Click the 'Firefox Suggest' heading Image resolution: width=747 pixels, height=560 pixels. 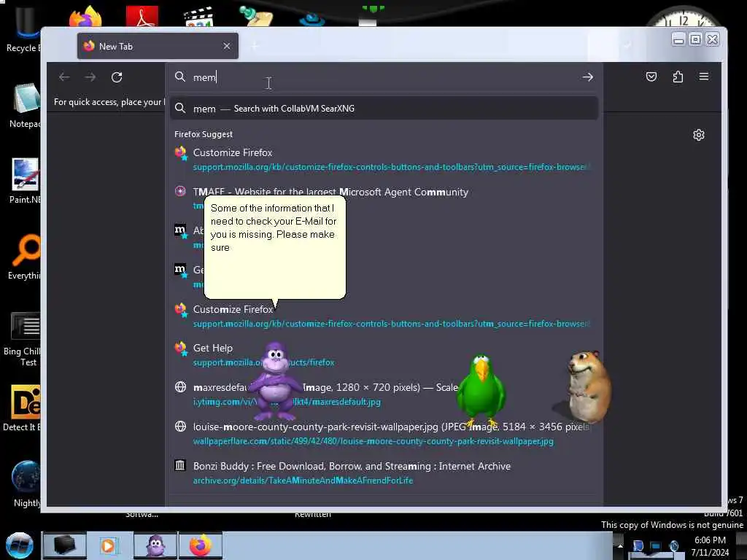[204, 134]
